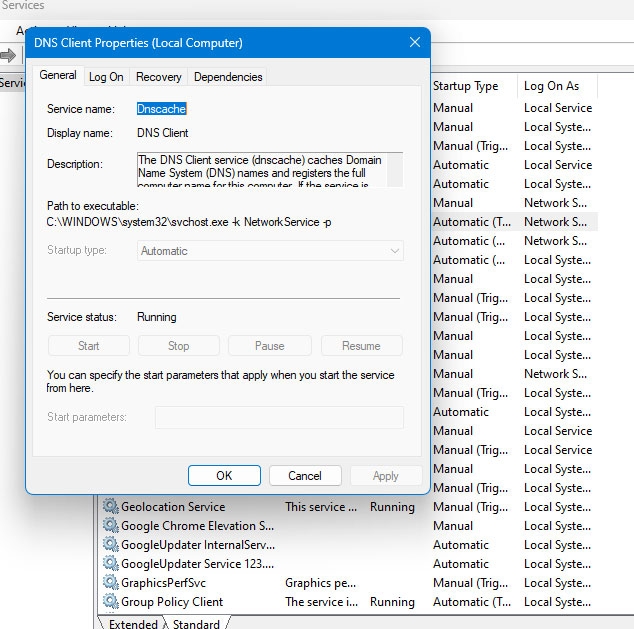Viewport: 634px width, 629px height.
Task: Click the Geolocation Service gear icon
Action: (110, 506)
